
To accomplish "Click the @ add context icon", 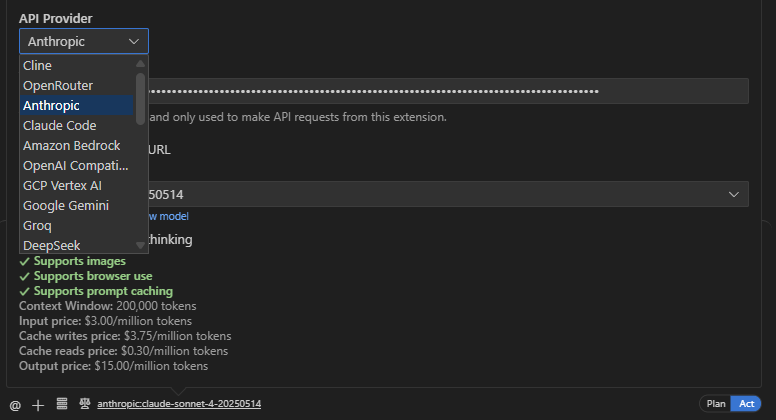I will (x=15, y=405).
